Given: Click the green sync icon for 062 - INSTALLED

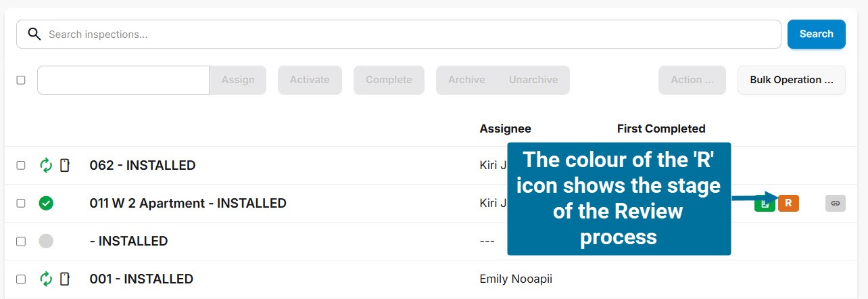Looking at the screenshot, I should (x=46, y=165).
